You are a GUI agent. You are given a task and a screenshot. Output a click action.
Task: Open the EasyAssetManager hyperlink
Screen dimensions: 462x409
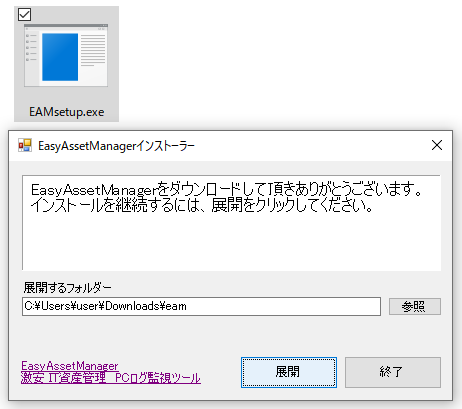point(70,366)
